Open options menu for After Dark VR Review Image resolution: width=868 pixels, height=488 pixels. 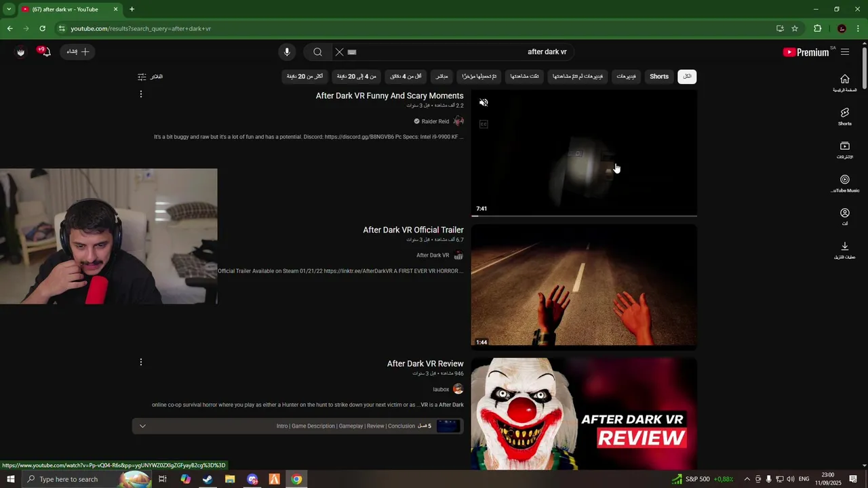click(x=141, y=362)
